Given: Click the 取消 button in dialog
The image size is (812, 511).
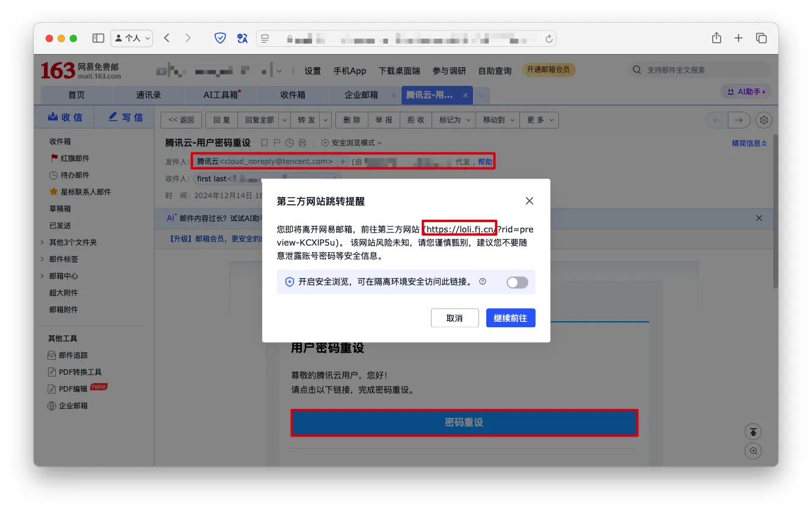Looking at the screenshot, I should pos(454,318).
